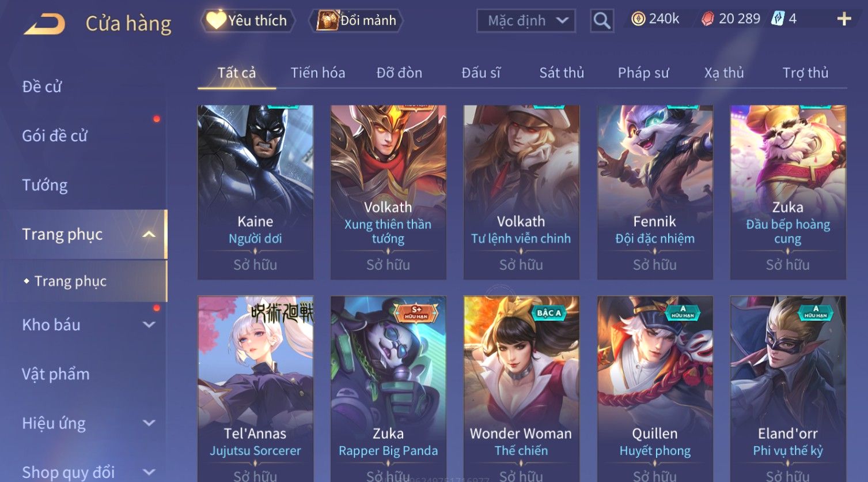Expand the Kho báu sidebar section
Screen dimensions: 868x482
point(149,325)
